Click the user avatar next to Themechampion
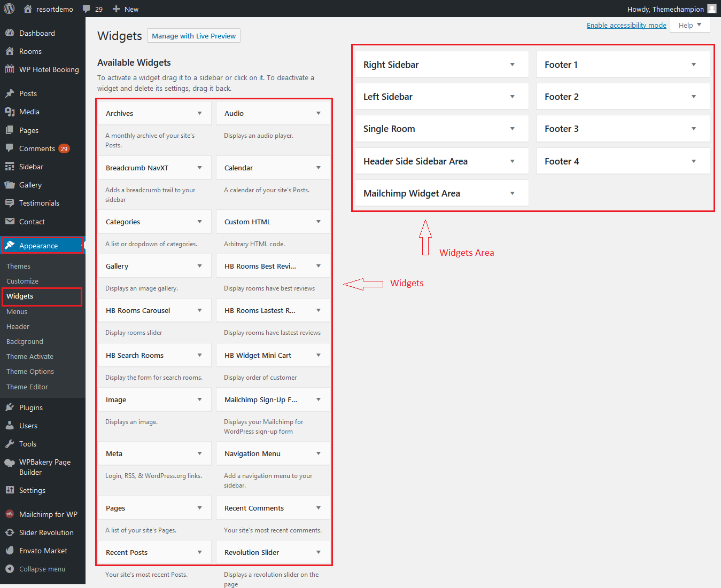 tap(712, 9)
